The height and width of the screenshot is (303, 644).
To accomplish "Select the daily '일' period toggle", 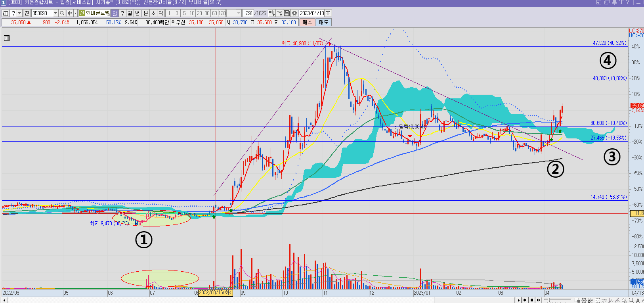I will point(115,13).
